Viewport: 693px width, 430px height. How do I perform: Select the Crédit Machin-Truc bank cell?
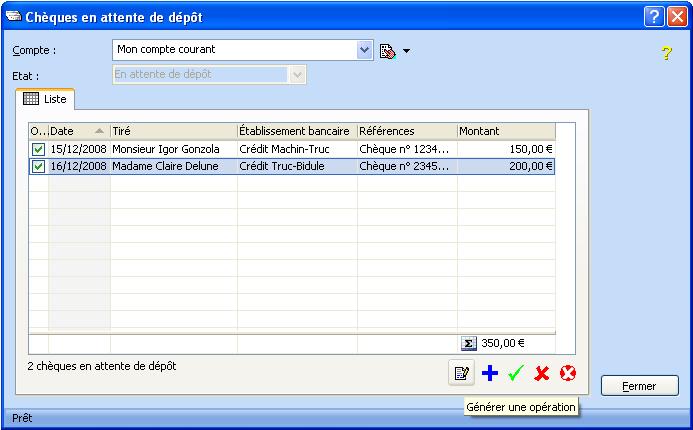point(297,149)
